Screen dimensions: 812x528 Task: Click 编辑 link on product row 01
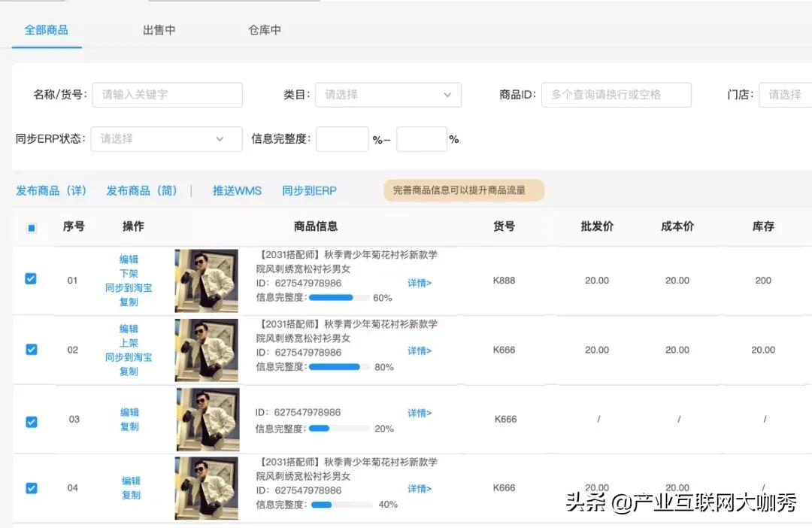point(129,258)
